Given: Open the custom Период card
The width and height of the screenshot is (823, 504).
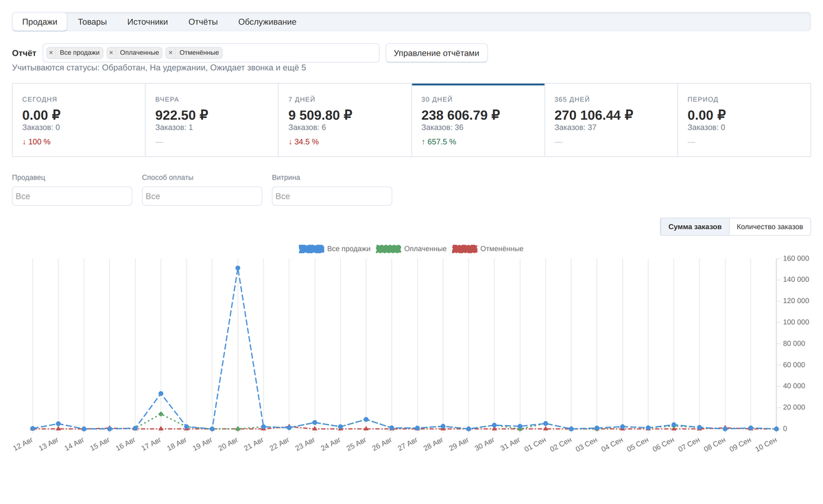Looking at the screenshot, I should [744, 120].
